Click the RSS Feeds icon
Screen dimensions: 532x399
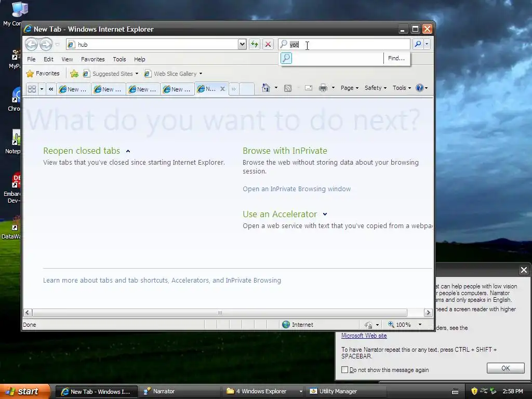(288, 88)
